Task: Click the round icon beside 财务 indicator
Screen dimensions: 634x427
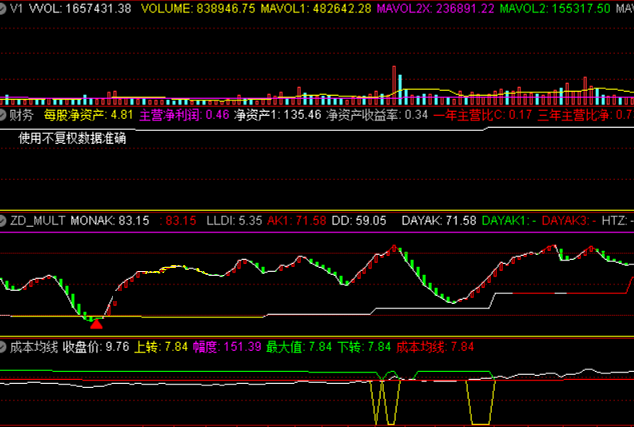Action: (2, 115)
